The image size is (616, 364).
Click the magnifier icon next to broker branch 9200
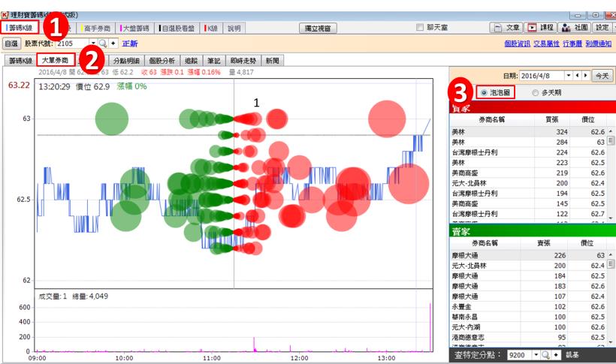pos(546,354)
